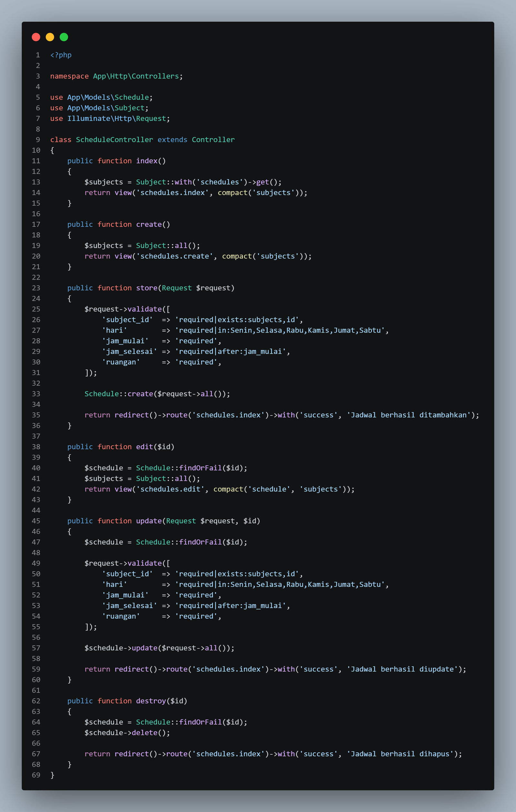
Task: Click 'use Illuminate\Http\Request;' import line
Action: pyautogui.click(x=110, y=119)
